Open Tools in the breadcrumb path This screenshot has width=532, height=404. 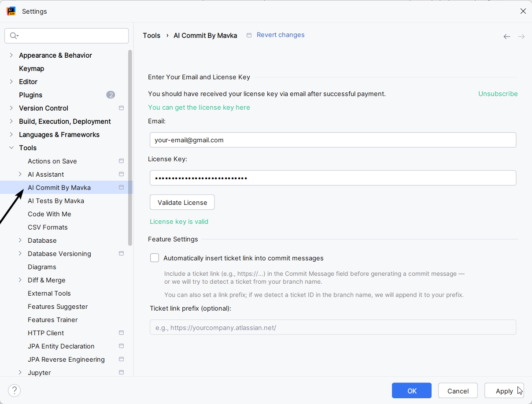(151, 35)
